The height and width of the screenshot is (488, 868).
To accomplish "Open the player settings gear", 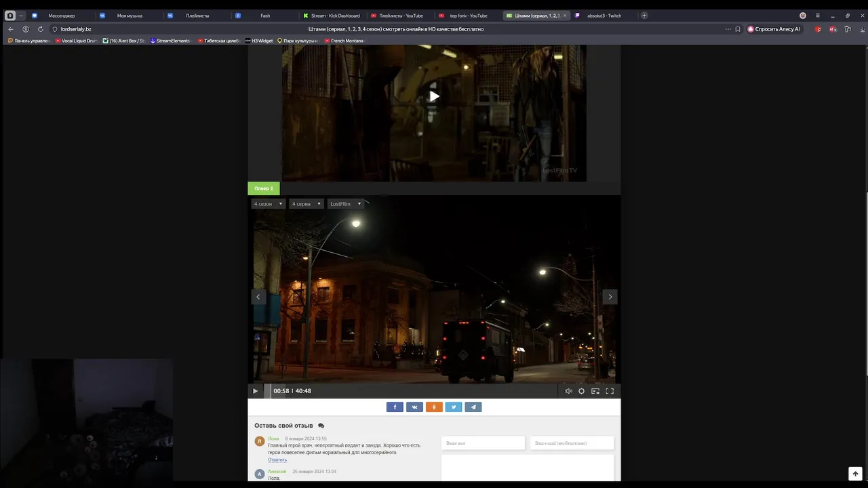I will (x=581, y=391).
